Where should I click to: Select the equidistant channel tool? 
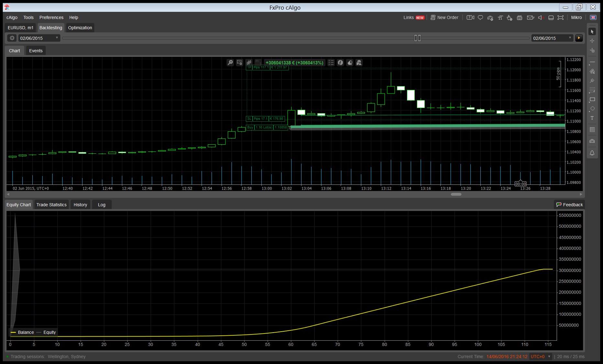[592, 71]
